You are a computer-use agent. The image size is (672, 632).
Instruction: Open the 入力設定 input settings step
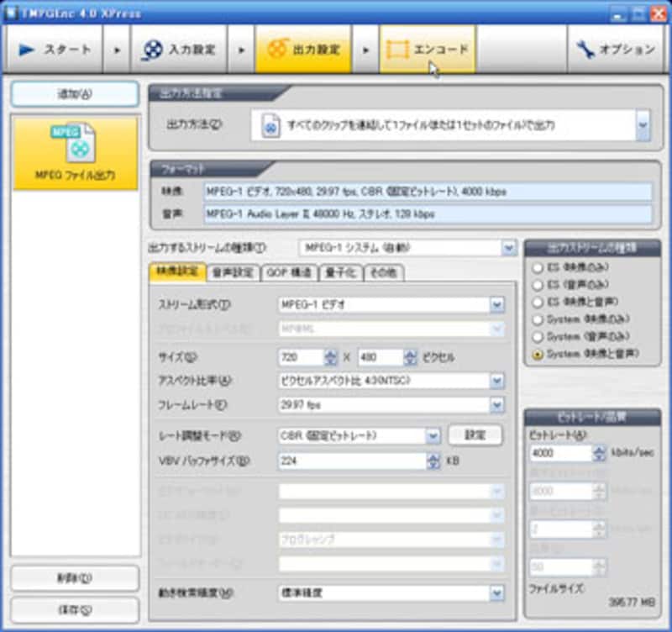coord(181,49)
